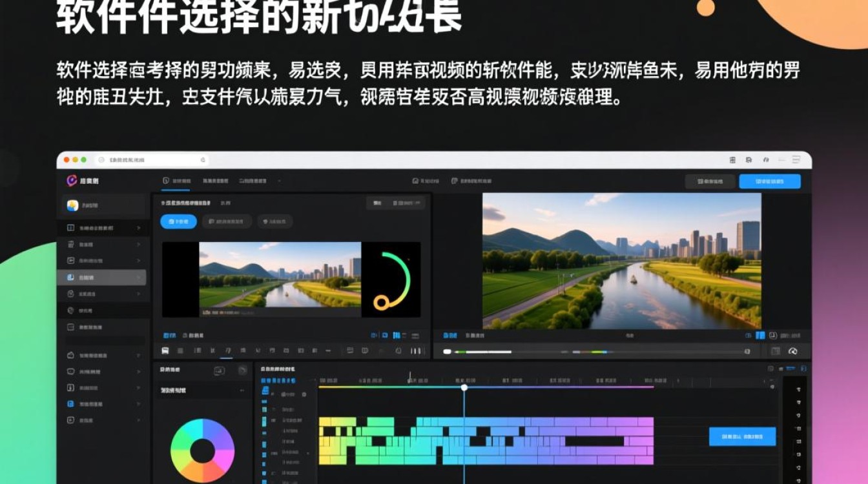Click the middle gray pill button above left preview
Image resolution: width=868 pixels, height=484 pixels.
[227, 221]
